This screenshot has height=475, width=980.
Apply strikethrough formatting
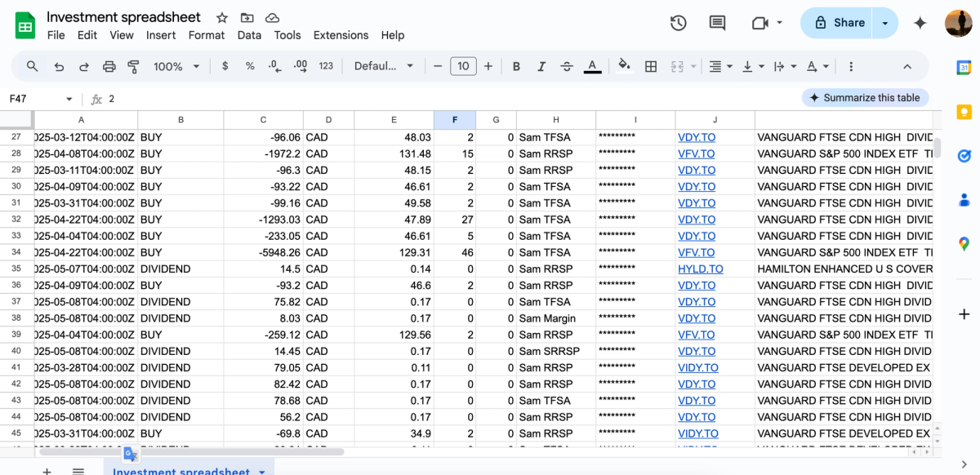coord(567,66)
